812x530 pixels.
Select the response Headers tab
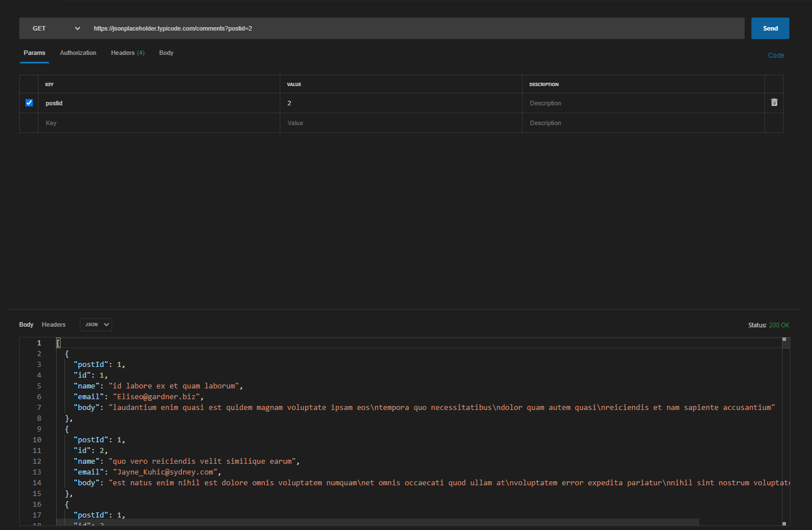54,324
